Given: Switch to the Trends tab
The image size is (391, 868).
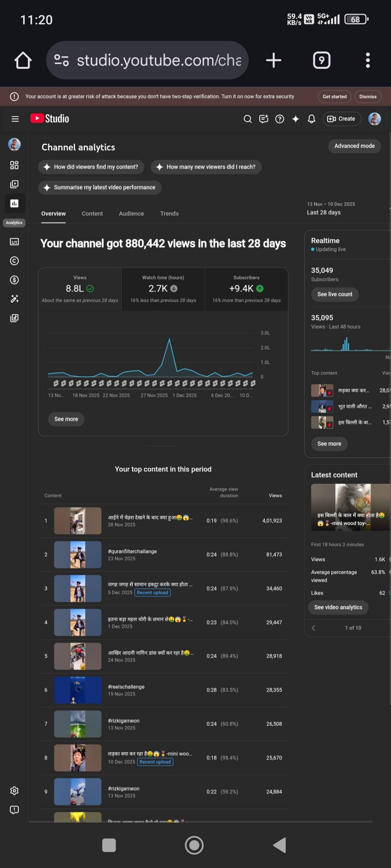Looking at the screenshot, I should point(169,214).
